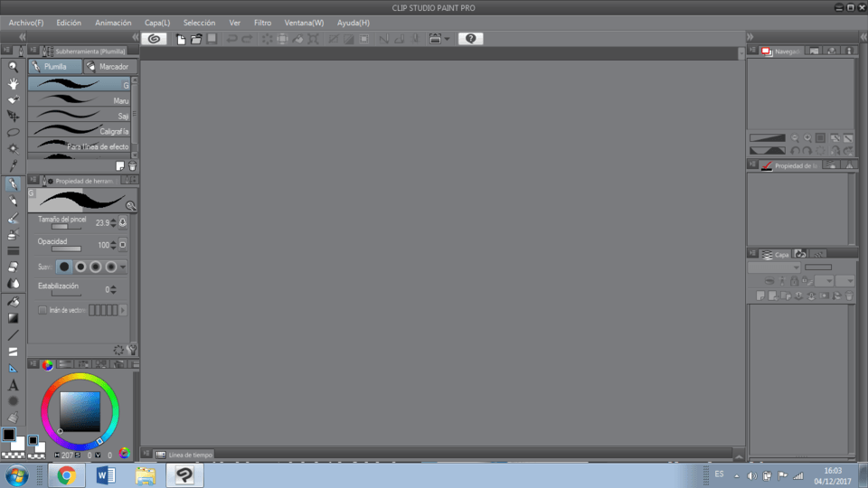Click the Clip Studio launcher icon
Image resolution: width=868 pixels, height=488 pixels.
point(154,39)
